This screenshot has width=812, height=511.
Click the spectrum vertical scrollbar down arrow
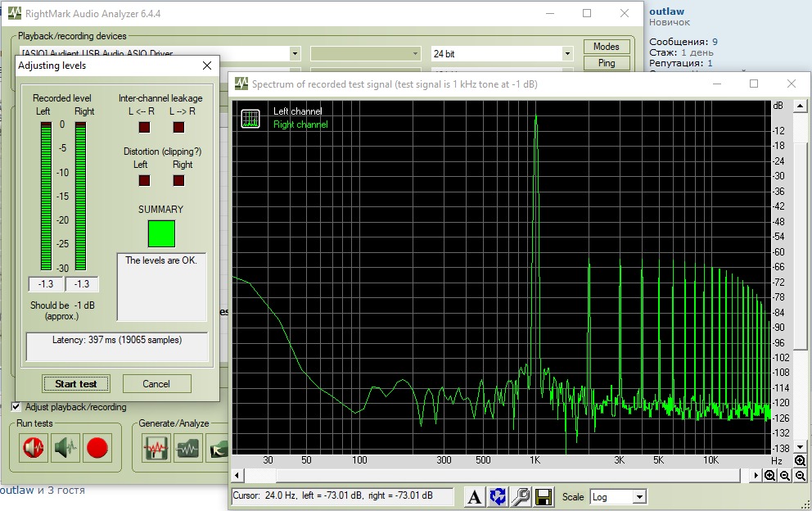point(801,447)
